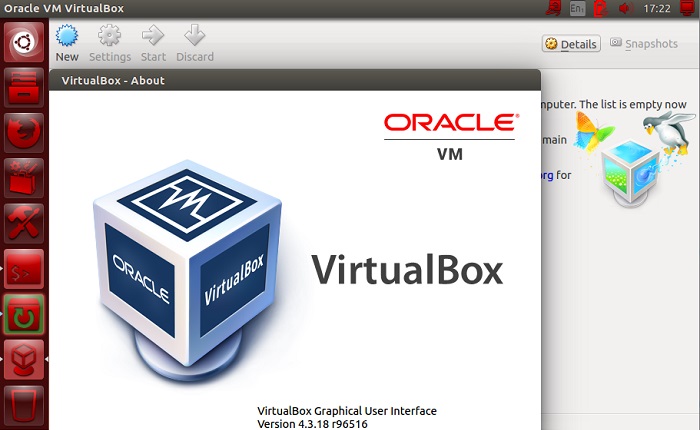Click the virtualbox.org link in welcome text
The image size is (700, 430).
tap(547, 175)
